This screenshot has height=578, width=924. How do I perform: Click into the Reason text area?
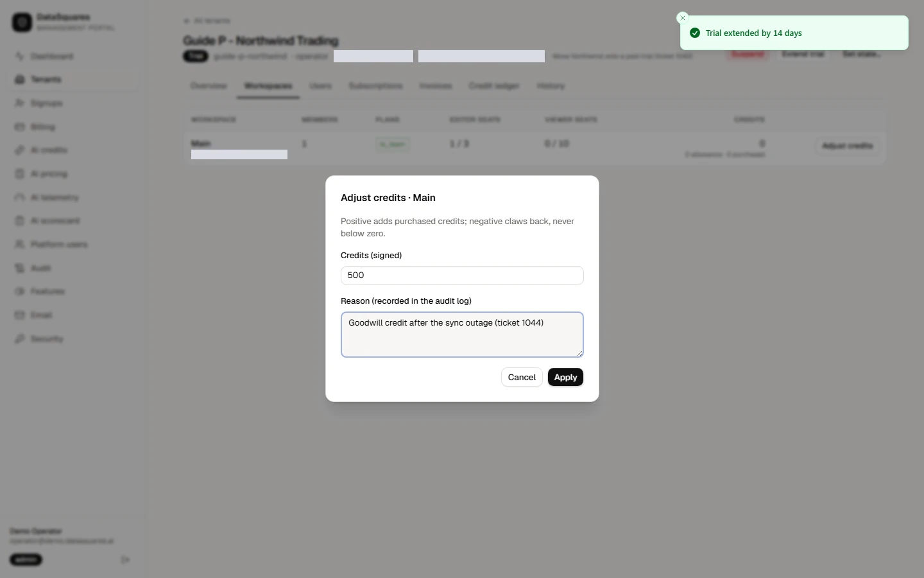coord(462,335)
